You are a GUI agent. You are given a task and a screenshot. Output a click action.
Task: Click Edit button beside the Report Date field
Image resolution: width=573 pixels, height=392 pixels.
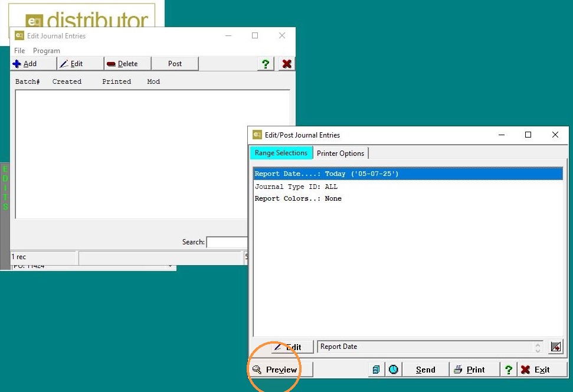tap(292, 347)
